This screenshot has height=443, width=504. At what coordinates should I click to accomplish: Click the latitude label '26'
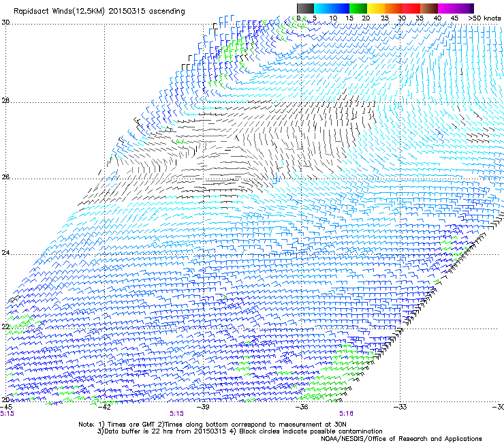[x=5, y=177]
